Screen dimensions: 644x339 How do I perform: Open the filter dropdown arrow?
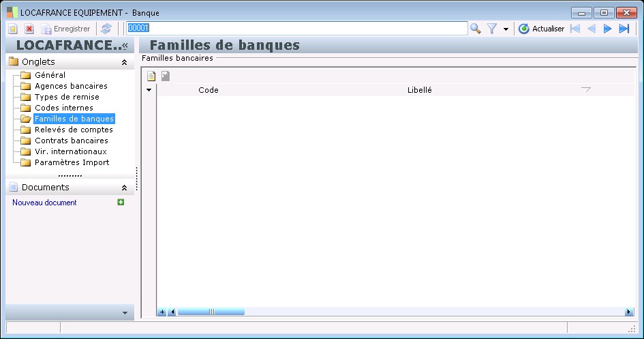tap(506, 29)
